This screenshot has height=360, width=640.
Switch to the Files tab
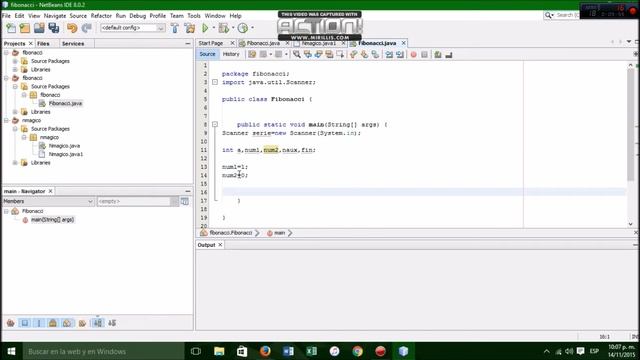coord(43,43)
